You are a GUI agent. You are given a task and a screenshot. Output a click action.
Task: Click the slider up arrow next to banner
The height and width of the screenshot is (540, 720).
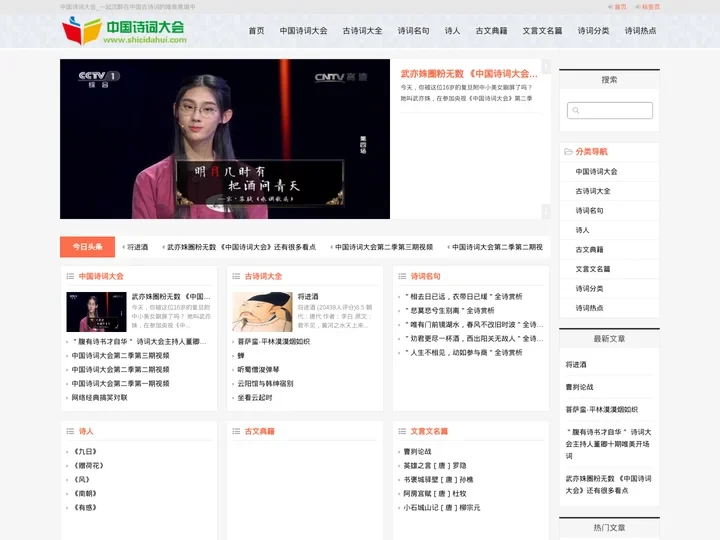coord(546,67)
